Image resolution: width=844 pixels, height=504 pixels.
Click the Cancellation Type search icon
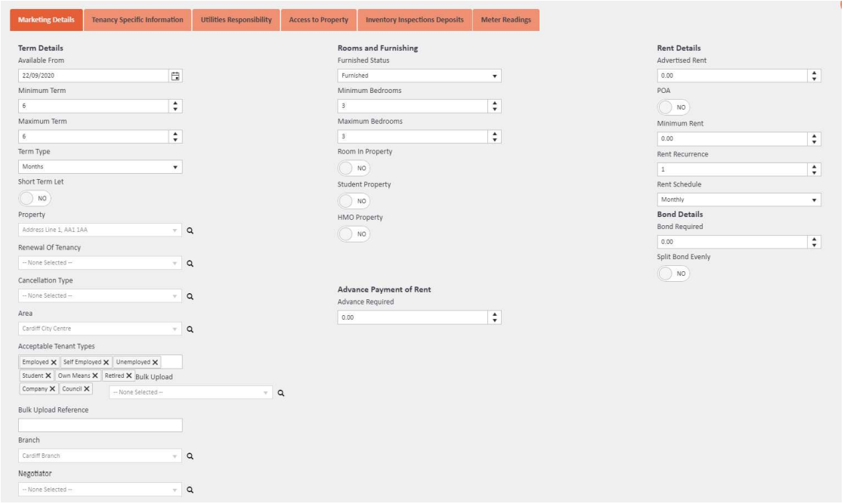(x=190, y=296)
